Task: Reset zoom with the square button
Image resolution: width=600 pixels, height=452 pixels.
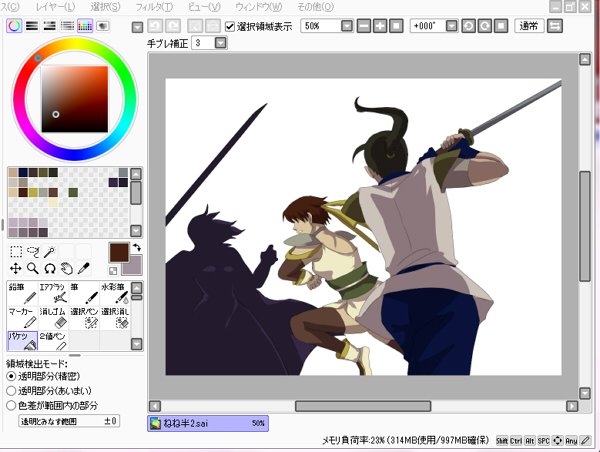Action: click(x=396, y=26)
